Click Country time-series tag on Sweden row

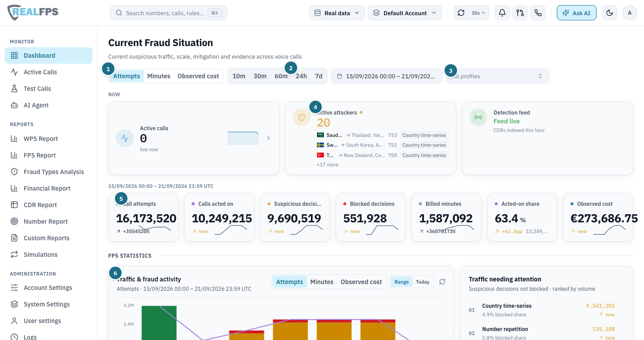click(x=424, y=145)
